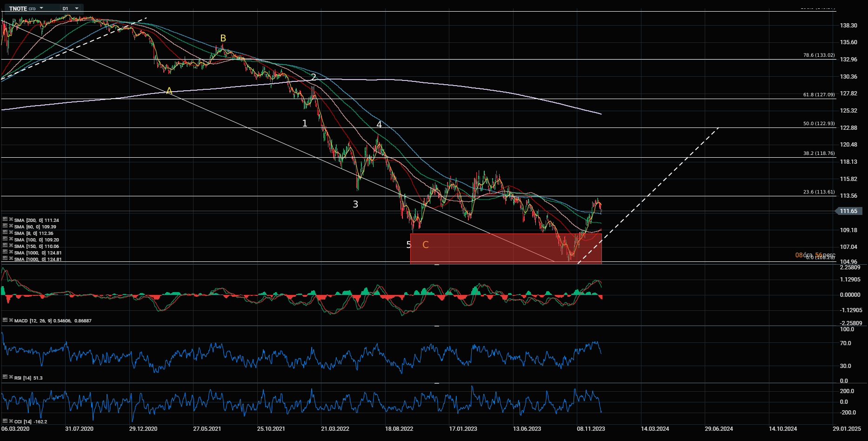Click the MACD [12, 26, 9] label text
Screen dimensions: 868x441
[33, 321]
